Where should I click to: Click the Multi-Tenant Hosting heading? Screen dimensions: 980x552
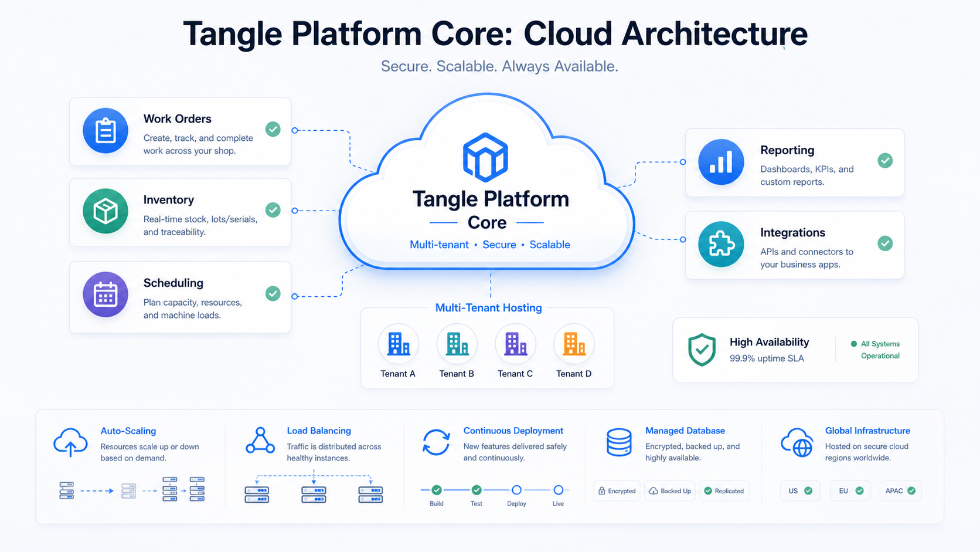[x=488, y=308]
